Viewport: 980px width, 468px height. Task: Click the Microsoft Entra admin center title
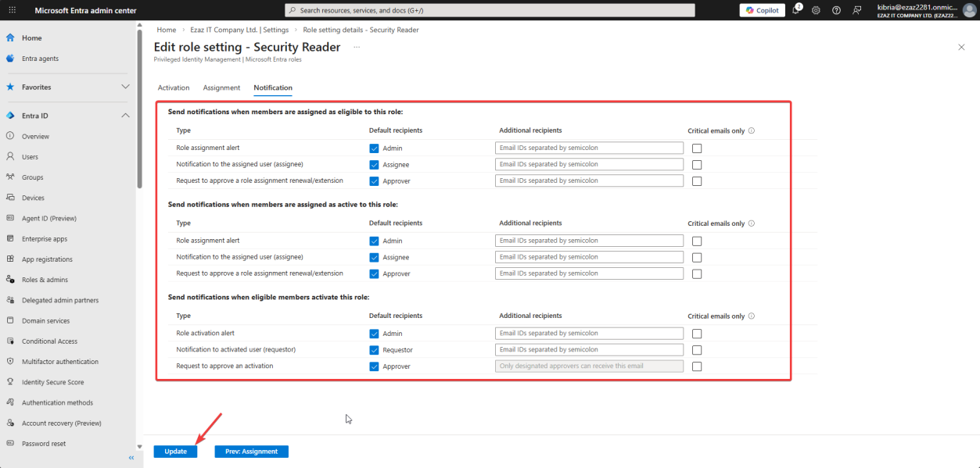click(86, 10)
